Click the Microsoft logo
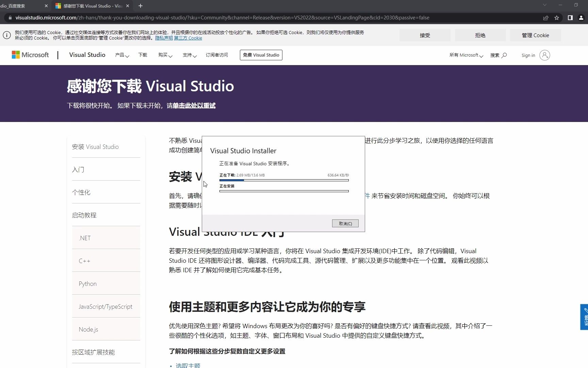The image size is (588, 368). click(30, 55)
